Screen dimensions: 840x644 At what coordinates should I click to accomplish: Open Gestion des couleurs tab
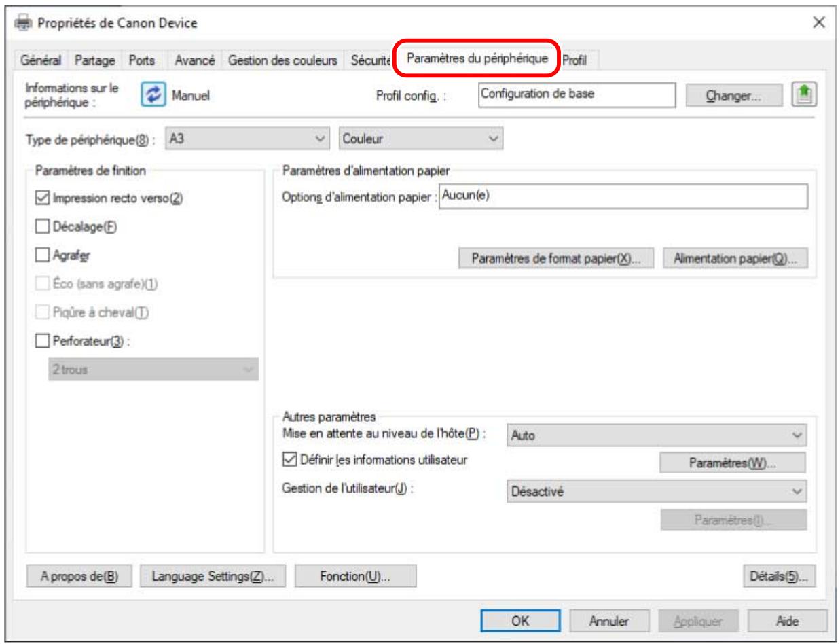pos(282,60)
